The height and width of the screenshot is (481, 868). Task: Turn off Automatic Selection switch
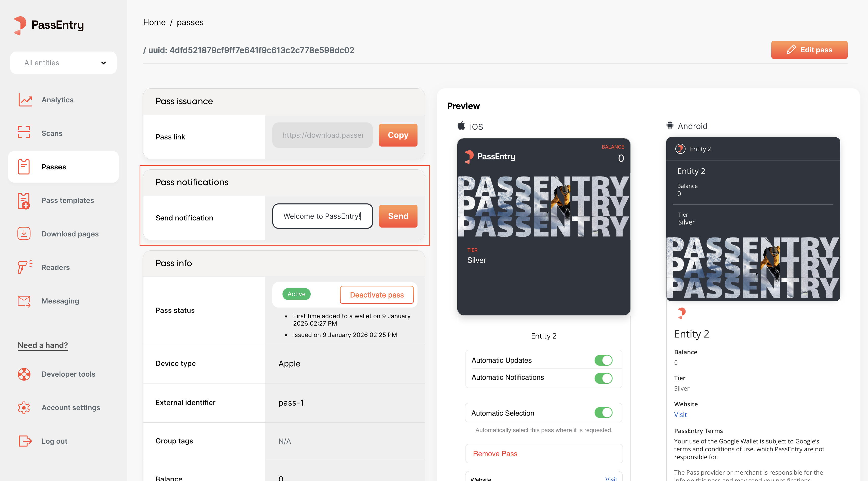click(x=603, y=413)
